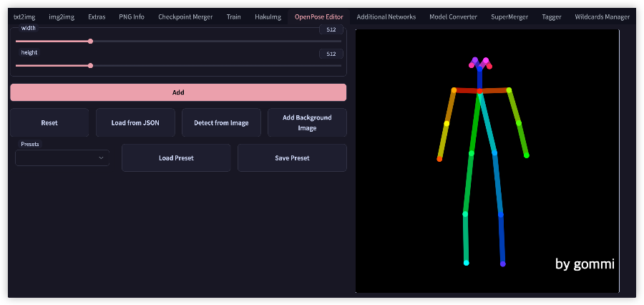Image resolution: width=644 pixels, height=305 pixels.
Task: Select the cyan ankle keypoint of the green leg
Action: point(466,263)
